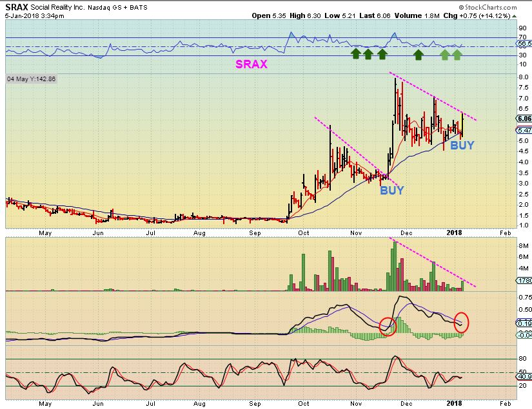Click the 8M volume axis label
Image resolution: width=532 pixels, height=409 pixels.
click(523, 245)
